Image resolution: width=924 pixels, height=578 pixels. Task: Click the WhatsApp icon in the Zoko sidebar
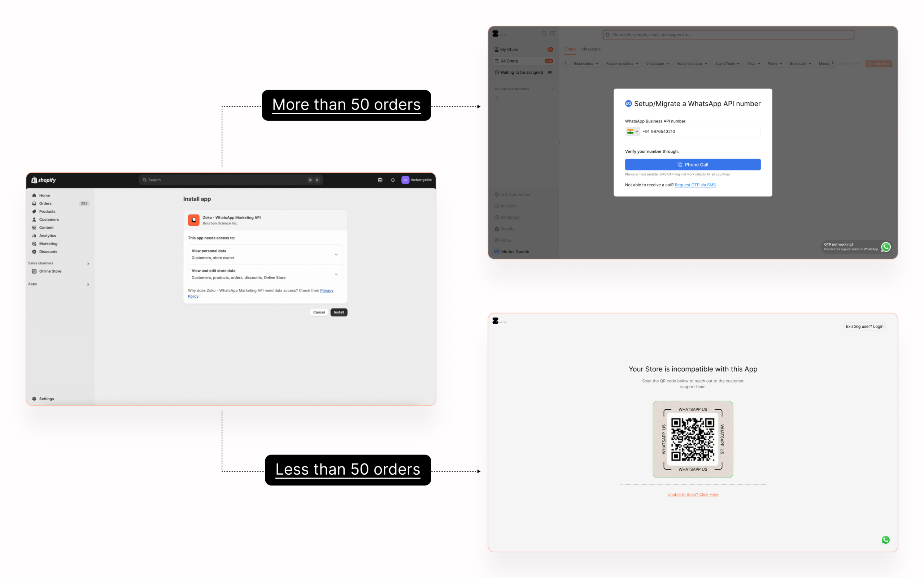pos(497,217)
